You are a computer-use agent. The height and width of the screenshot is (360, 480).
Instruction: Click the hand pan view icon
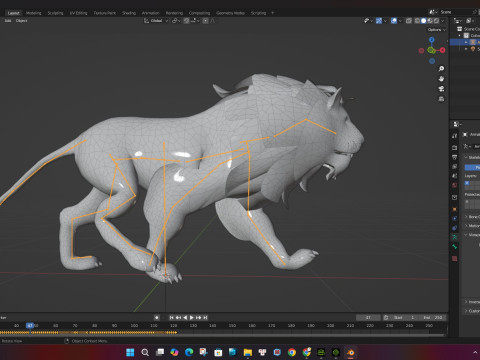click(441, 79)
